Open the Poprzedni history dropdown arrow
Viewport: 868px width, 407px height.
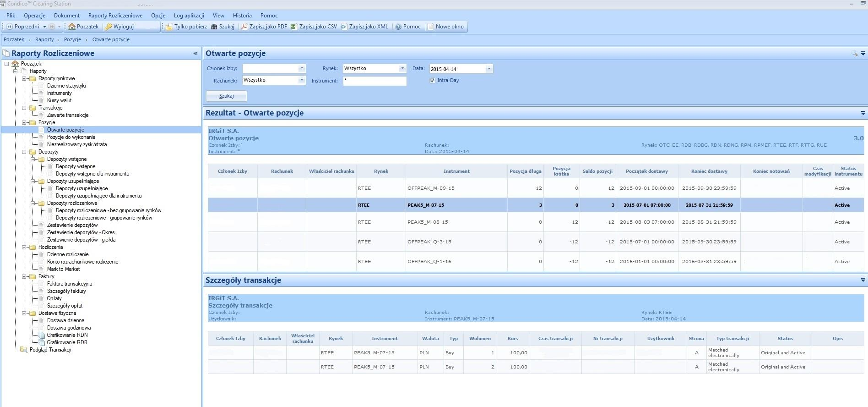point(44,27)
